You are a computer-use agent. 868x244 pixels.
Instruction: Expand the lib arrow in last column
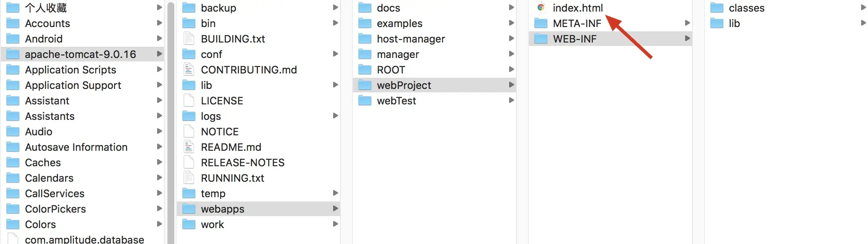pos(863,23)
